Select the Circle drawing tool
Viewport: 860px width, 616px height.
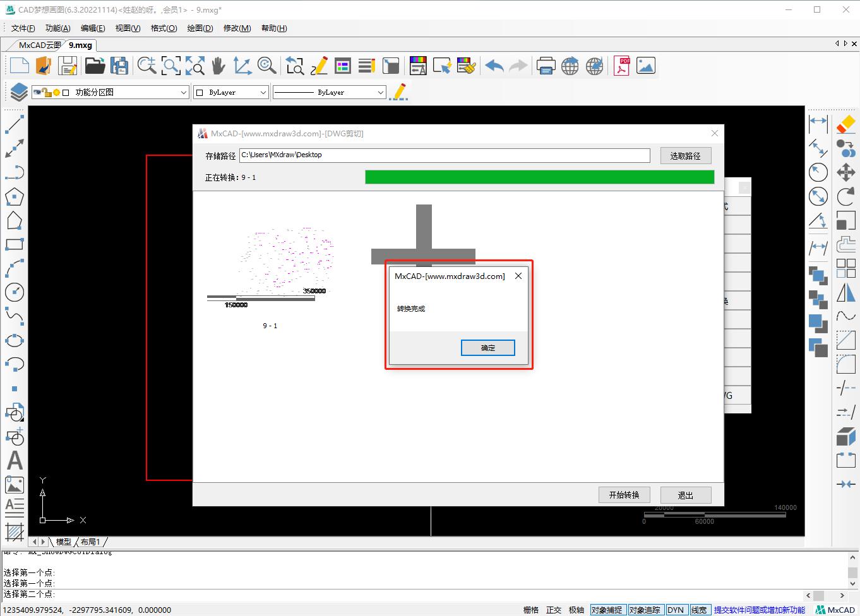(x=15, y=292)
